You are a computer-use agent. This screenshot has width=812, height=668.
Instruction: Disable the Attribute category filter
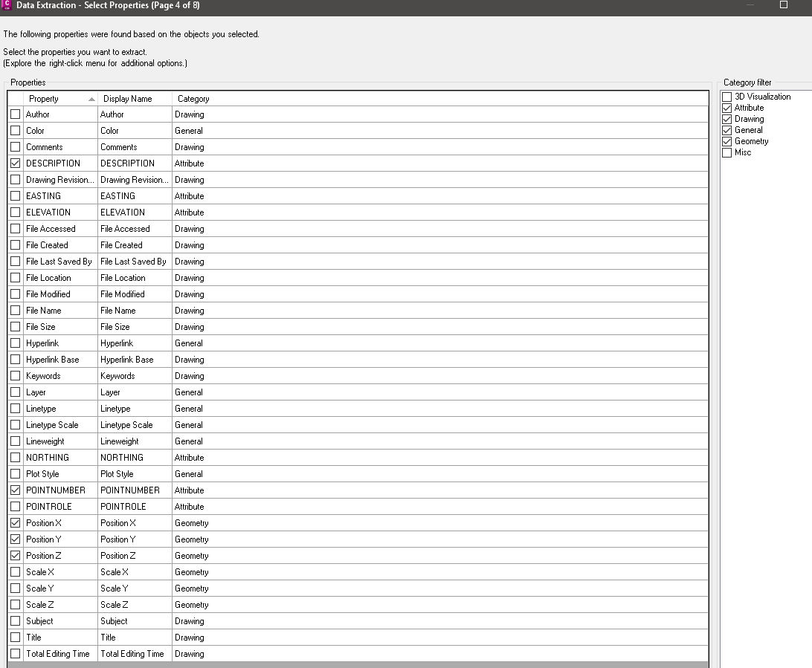point(727,108)
